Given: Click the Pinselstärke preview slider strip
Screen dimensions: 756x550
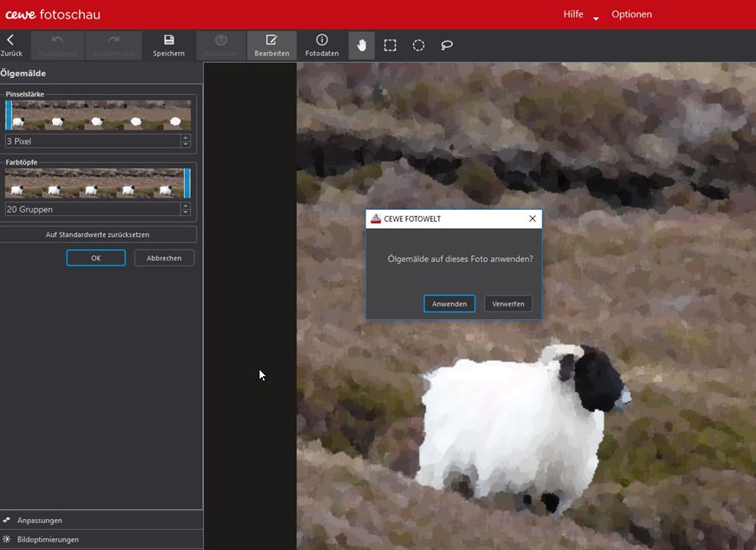Looking at the screenshot, I should (98, 115).
